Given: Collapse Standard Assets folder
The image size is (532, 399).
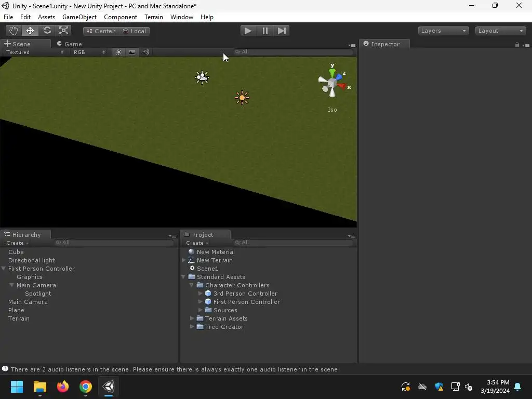Looking at the screenshot, I should (183, 277).
